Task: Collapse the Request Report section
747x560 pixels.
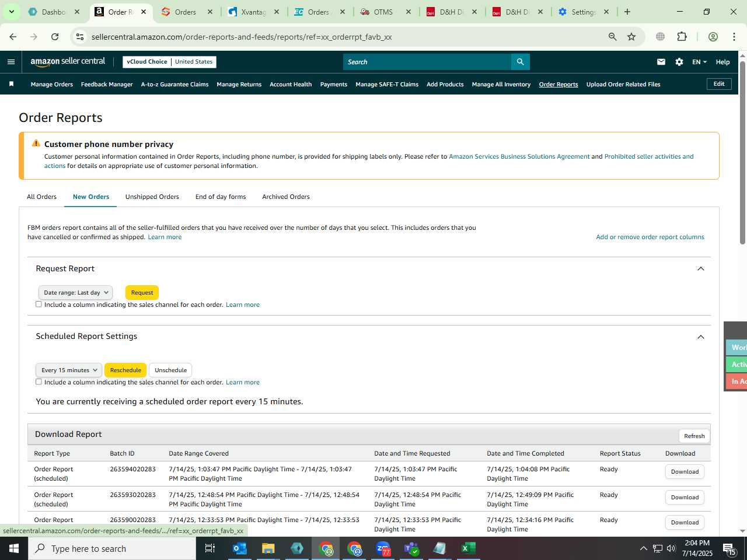Action: [x=701, y=269]
